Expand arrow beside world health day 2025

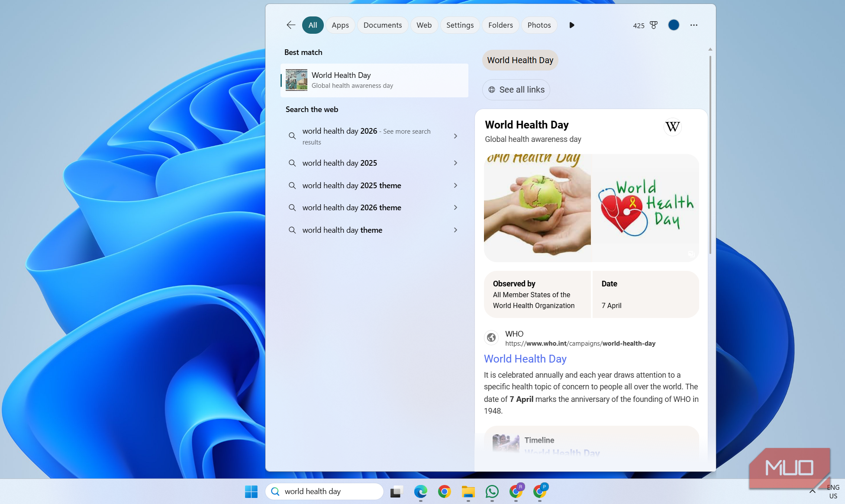click(x=455, y=163)
